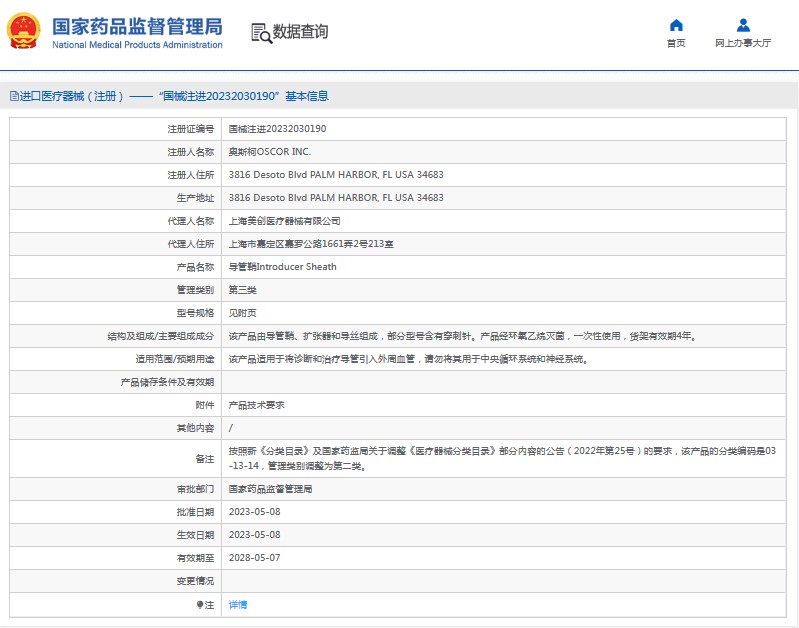The height and width of the screenshot is (628, 799).
Task: Click the 网上办事大厅 text label
Action: pyautogui.click(x=743, y=43)
